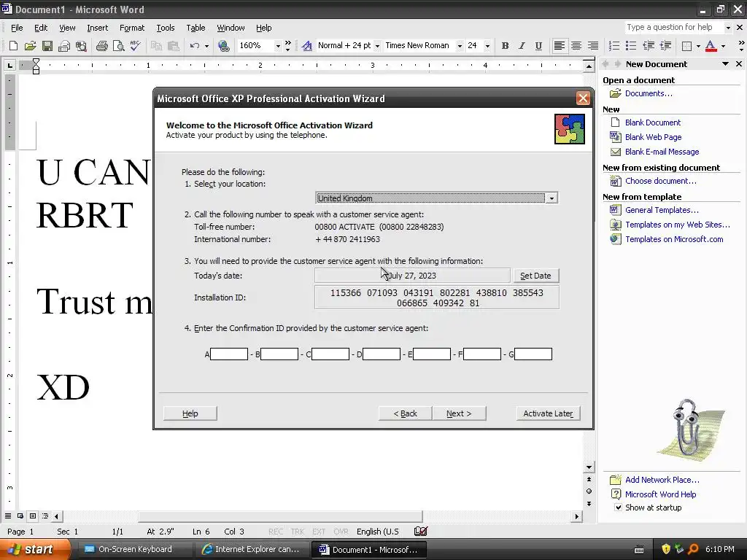
Task: Open the zoom 160% dropdown
Action: point(278,46)
